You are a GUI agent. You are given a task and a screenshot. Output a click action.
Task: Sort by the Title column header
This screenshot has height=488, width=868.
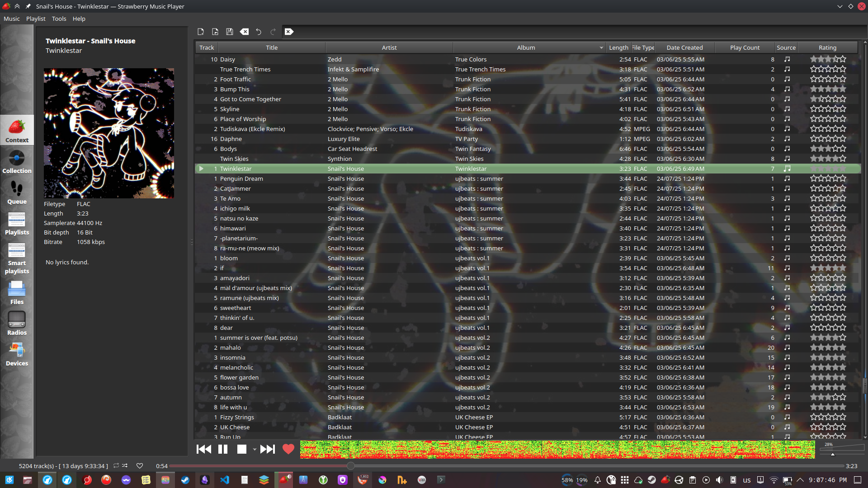[272, 47]
